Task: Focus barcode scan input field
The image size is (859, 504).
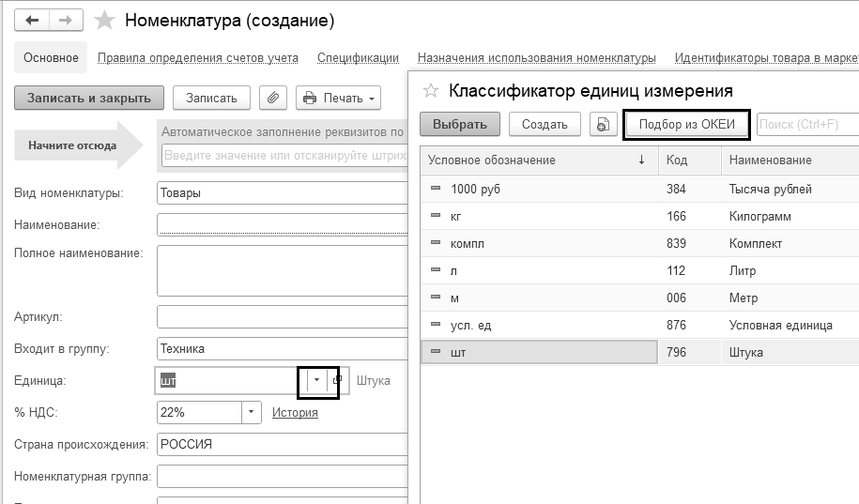Action: (284, 156)
